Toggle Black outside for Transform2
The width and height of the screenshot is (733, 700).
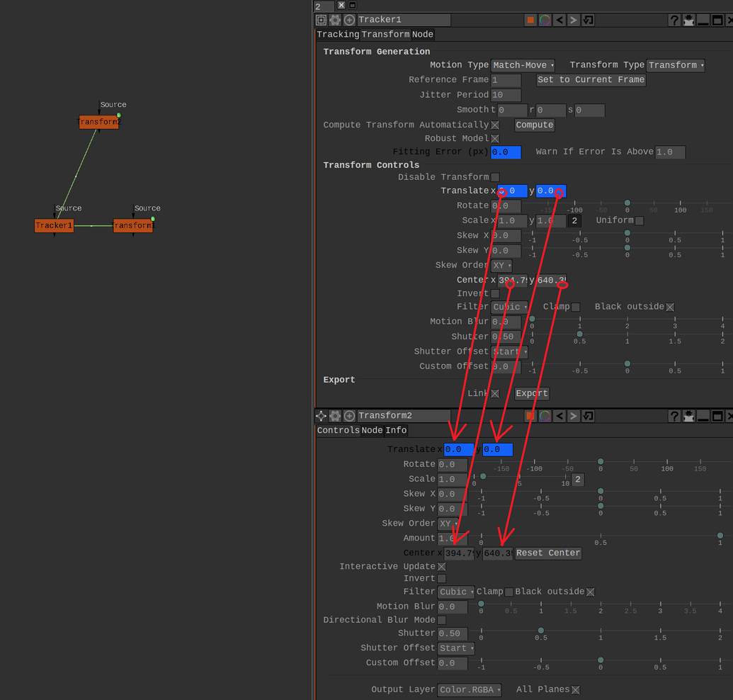pos(591,592)
